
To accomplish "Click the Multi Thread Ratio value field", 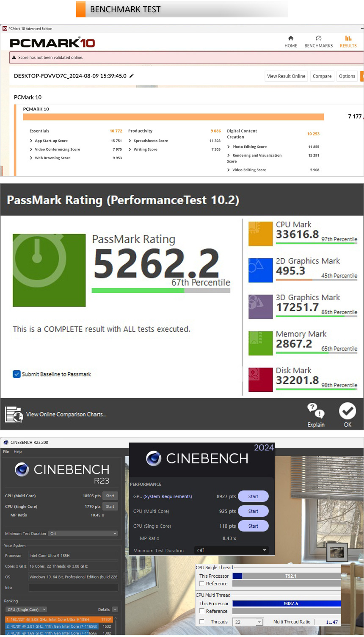I will (327, 622).
